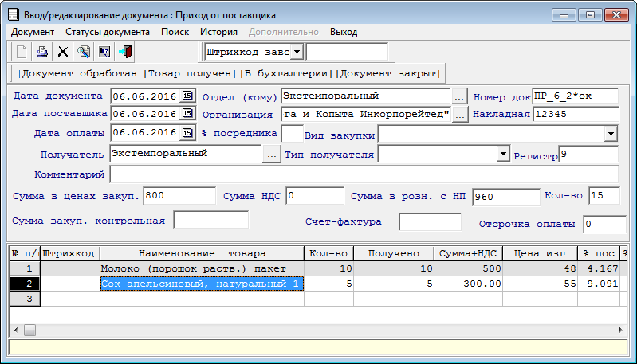Open document preview with the magnifier icon
The height and width of the screenshot is (364, 637).
[84, 52]
